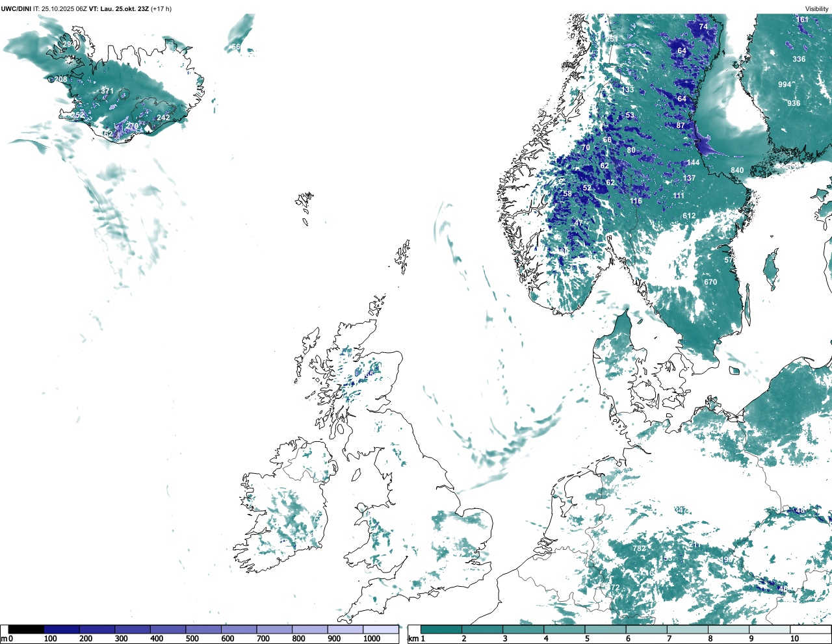
Task: Click the '1000' label on meter legend
Action: click(372, 639)
